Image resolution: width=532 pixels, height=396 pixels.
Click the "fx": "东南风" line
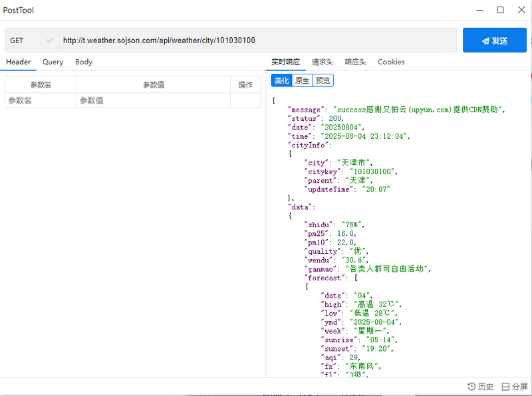(x=351, y=366)
